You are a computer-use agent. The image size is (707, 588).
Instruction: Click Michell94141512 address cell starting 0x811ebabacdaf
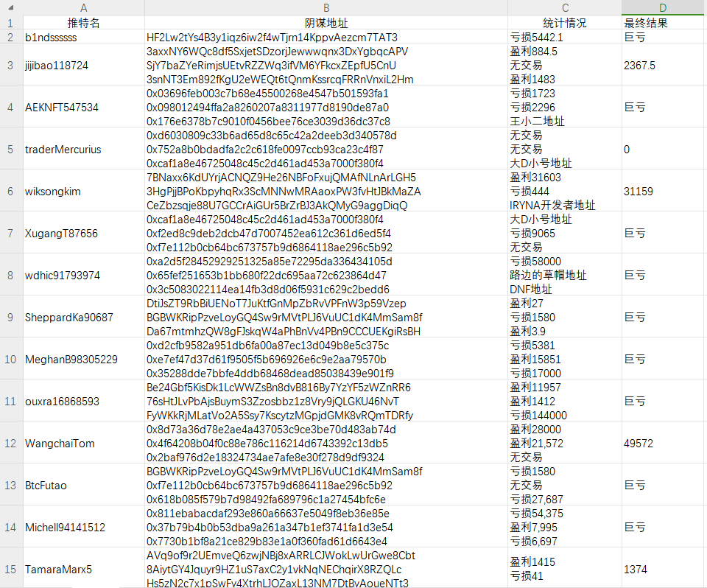pos(326,527)
